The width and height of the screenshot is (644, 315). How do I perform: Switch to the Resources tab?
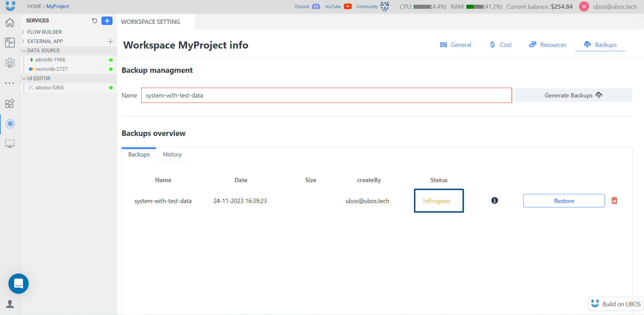[x=548, y=45]
